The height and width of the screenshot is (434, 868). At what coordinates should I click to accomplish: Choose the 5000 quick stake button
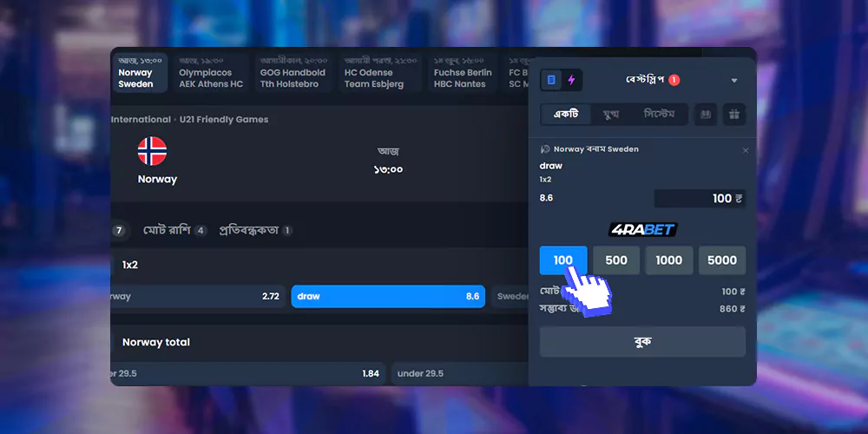click(722, 260)
